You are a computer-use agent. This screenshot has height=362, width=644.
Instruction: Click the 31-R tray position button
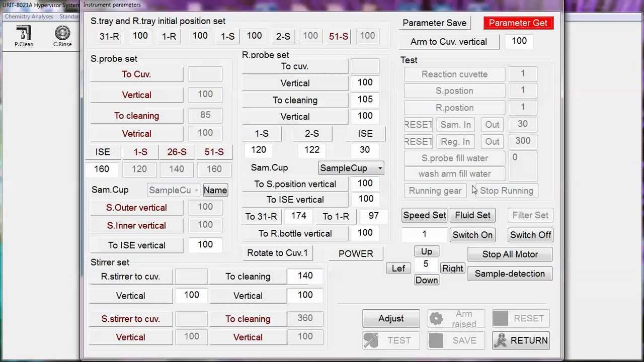[x=109, y=36]
